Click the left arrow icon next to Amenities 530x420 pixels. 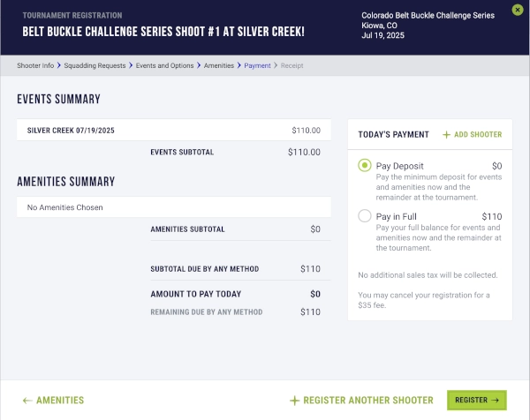coord(27,401)
